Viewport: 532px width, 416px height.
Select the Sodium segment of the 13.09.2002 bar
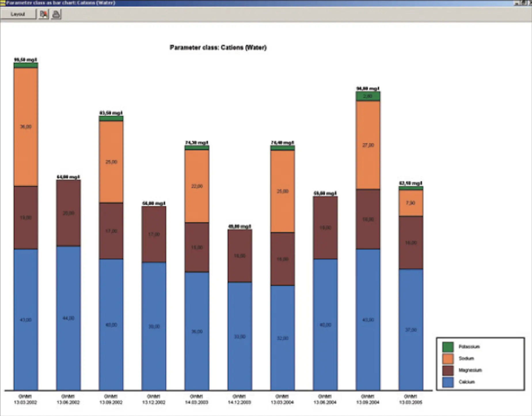[x=111, y=162]
